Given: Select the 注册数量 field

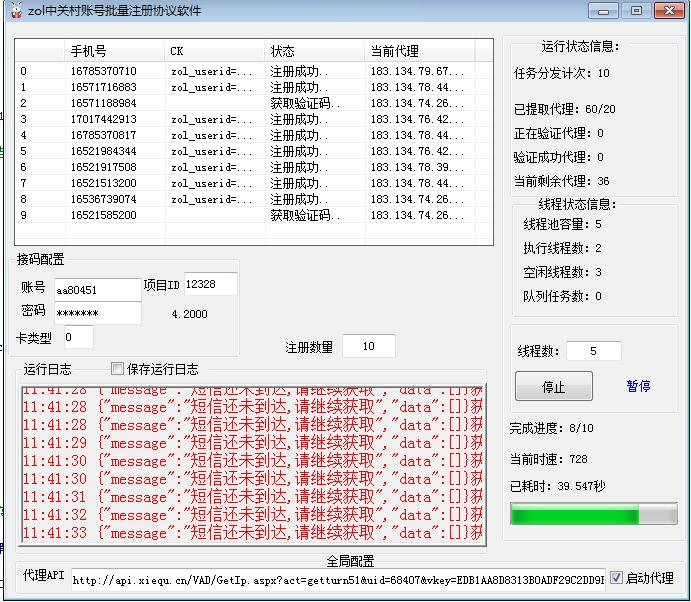Looking at the screenshot, I should pyautogui.click(x=368, y=346).
